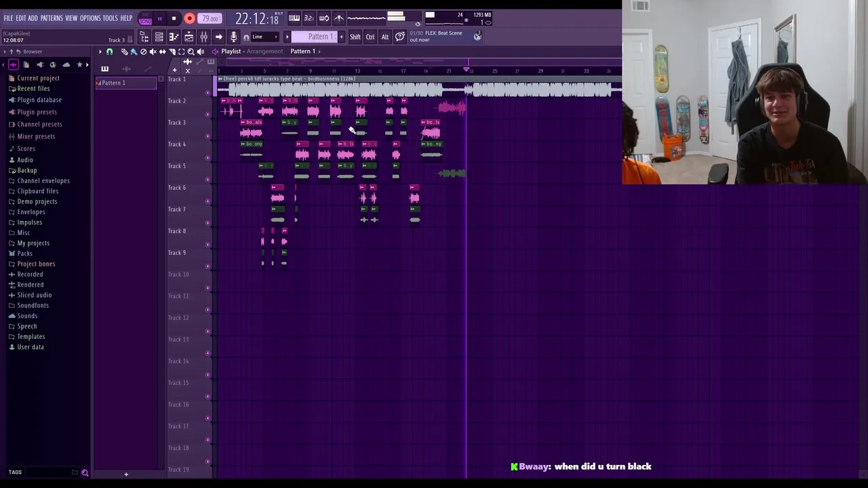Viewport: 868px width, 488px height.
Task: Mute Track 2 with its dot toggle
Action: tap(208, 115)
